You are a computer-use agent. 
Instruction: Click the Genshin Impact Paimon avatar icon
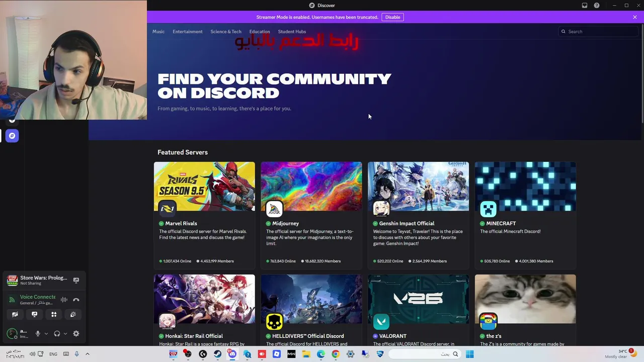(381, 209)
